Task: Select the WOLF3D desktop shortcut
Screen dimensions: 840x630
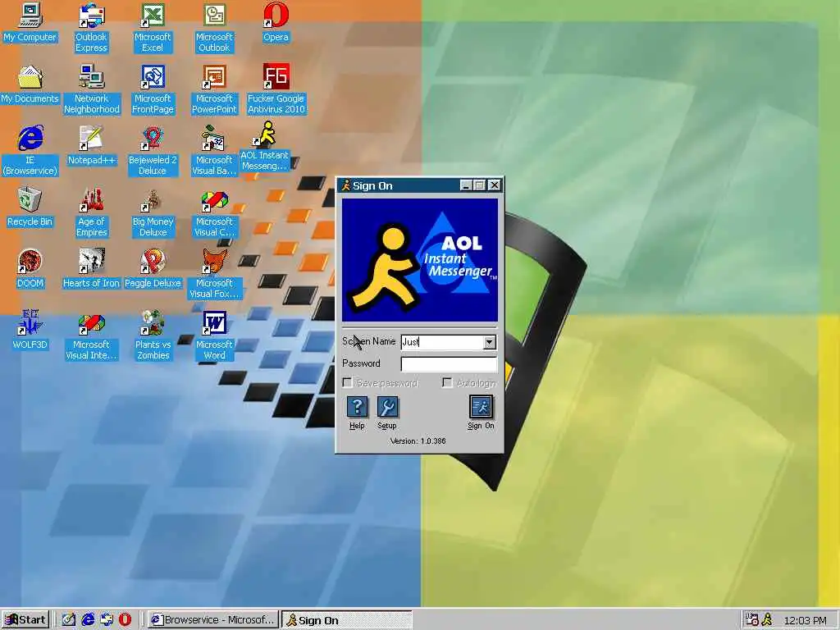Action: point(30,330)
